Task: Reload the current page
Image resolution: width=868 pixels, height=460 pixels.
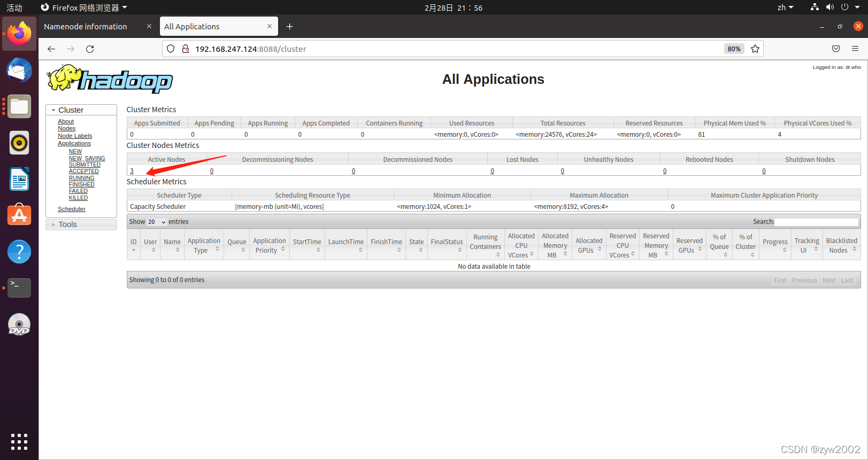Action: (x=90, y=49)
